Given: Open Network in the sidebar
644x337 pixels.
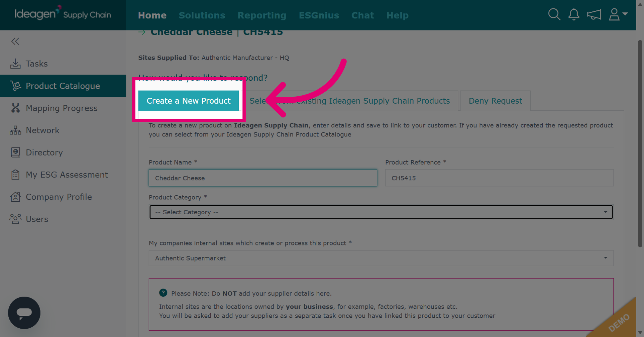Looking at the screenshot, I should (x=63, y=130).
